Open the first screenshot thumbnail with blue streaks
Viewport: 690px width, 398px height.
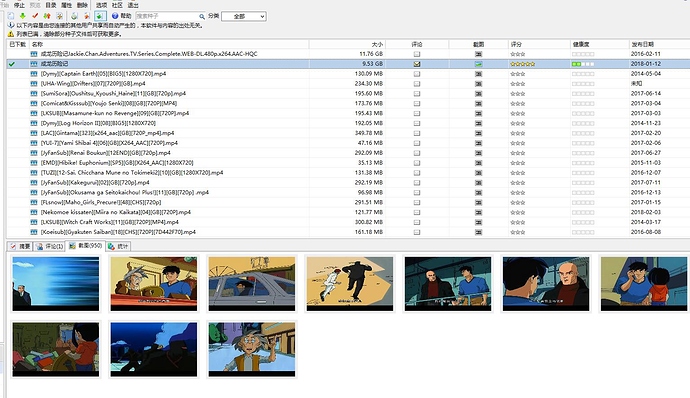tap(56, 284)
